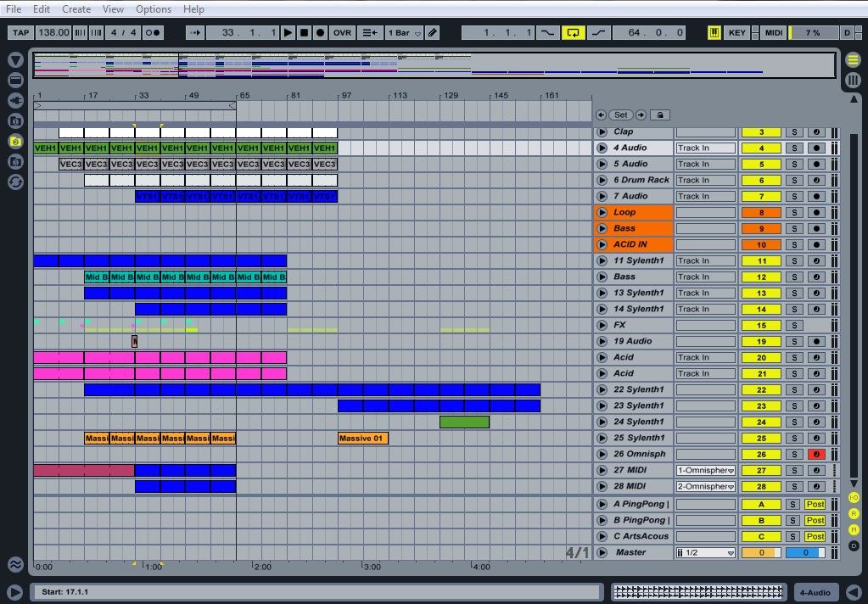Open the 27 MIDI 1-Omnisphere routing dropdown
868x604 pixels.
coord(705,470)
